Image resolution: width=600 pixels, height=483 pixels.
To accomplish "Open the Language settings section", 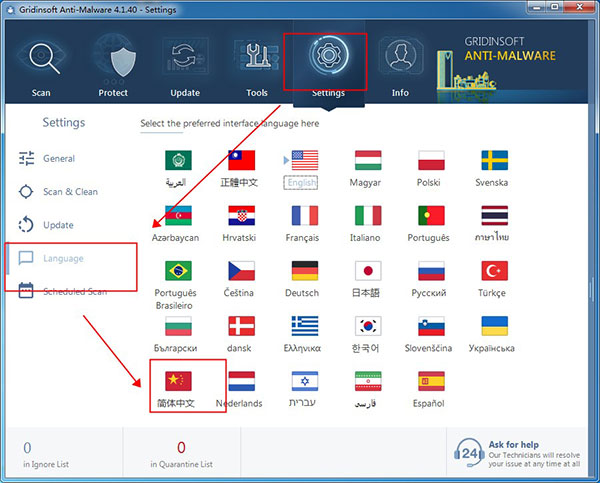I will coord(51,258).
